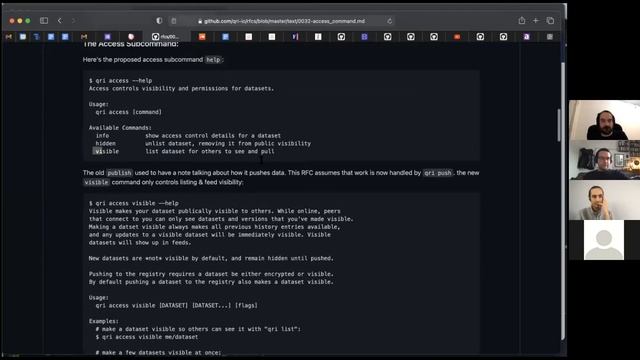Viewport: 640px width, 360px height.
Task: Click the '$ qri access --help' line
Action: pyautogui.click(x=120, y=80)
